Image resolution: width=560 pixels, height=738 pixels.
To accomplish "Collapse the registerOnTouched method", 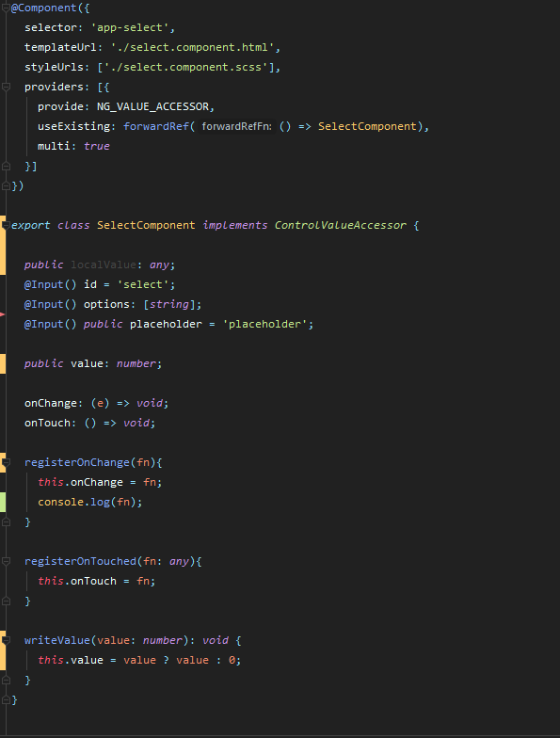I will 6,561.
